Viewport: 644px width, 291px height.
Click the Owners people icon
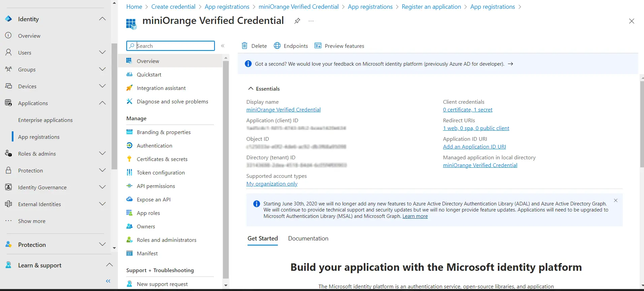(129, 226)
